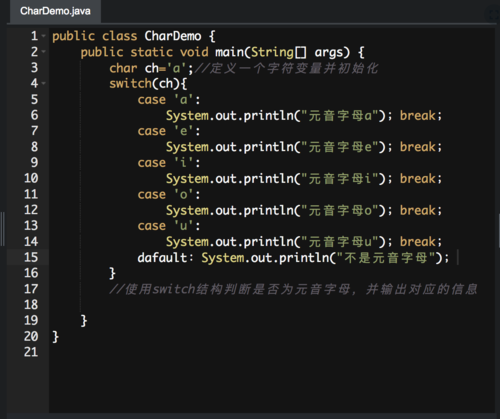The height and width of the screenshot is (419, 500).
Task: Select the CharDemo.java tab
Action: [55, 11]
